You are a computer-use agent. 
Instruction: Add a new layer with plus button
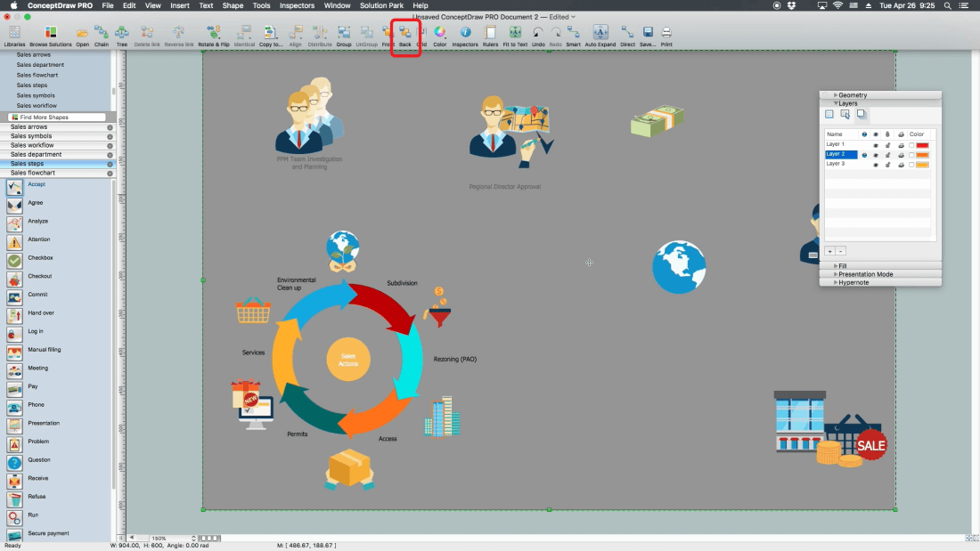coord(829,251)
